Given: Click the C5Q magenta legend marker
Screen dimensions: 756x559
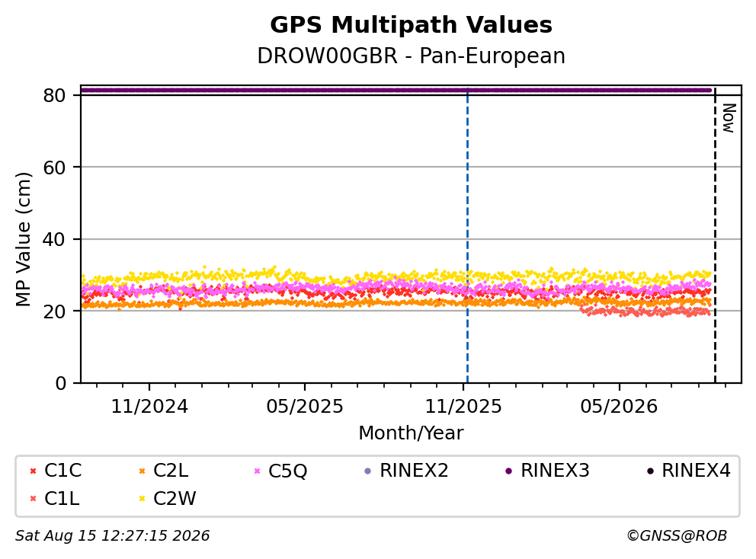Looking at the screenshot, I should [257, 471].
